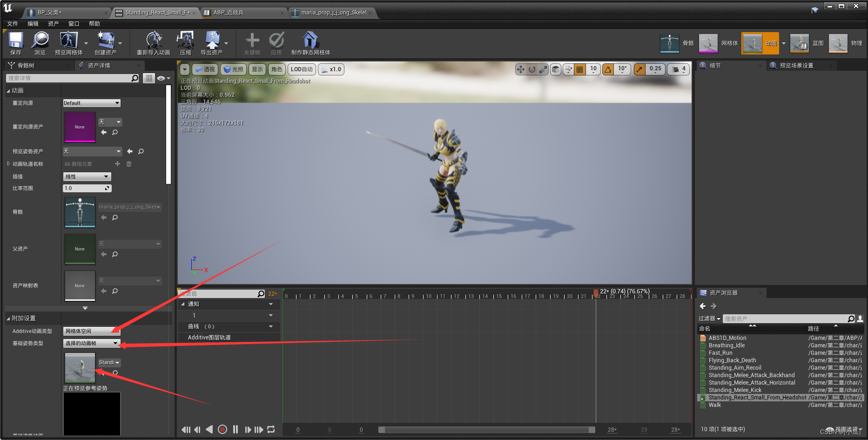Switch to Physics (物理) editor mode
This screenshot has width=868, height=440.
point(845,43)
